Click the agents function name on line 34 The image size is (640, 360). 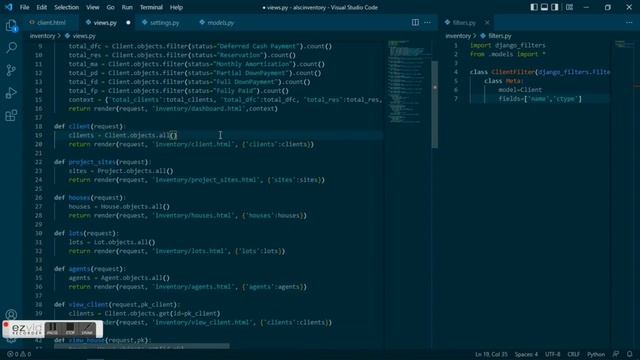tap(79, 269)
